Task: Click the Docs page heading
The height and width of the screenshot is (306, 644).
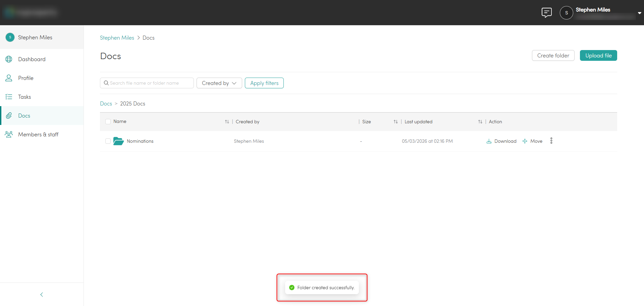Action: (111, 56)
